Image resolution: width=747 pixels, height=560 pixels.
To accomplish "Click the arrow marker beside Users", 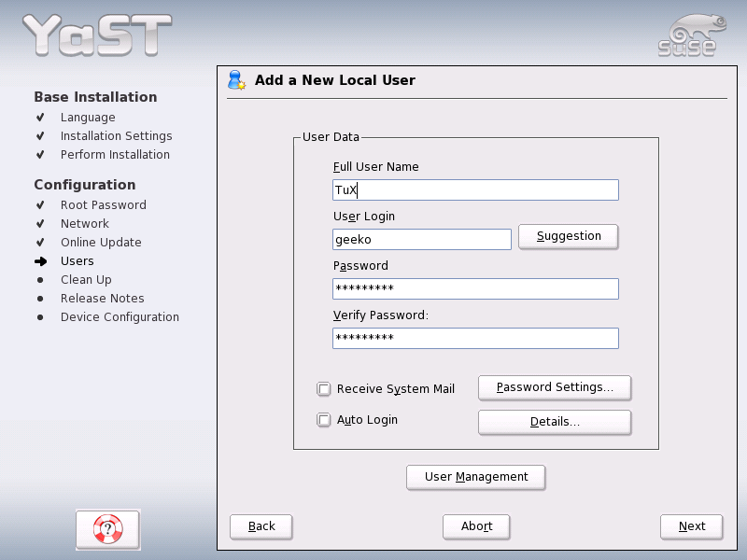I will click(x=40, y=261).
